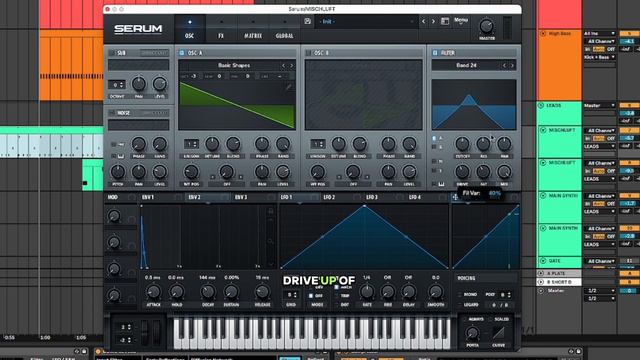Unfold the High Bass track in Ableton
This screenshot has width=640, height=360.
(x=543, y=33)
